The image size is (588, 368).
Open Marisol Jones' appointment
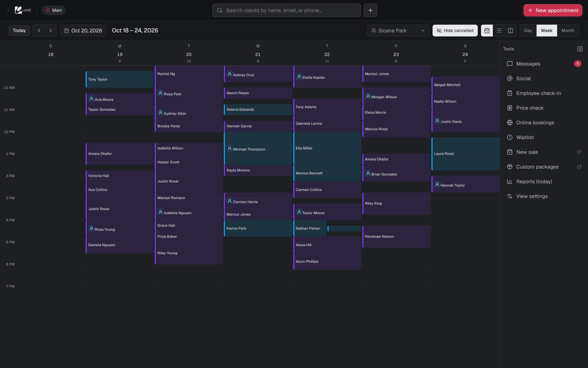point(396,74)
